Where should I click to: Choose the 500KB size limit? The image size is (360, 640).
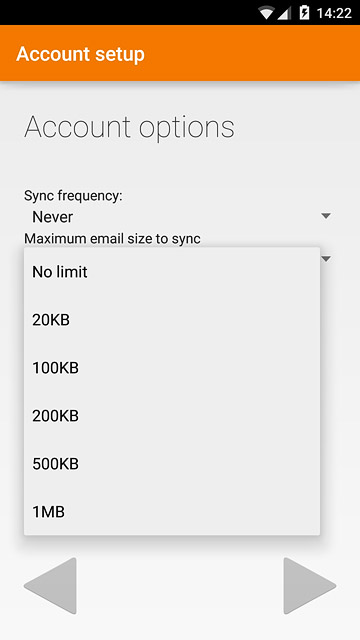pyautogui.click(x=172, y=464)
